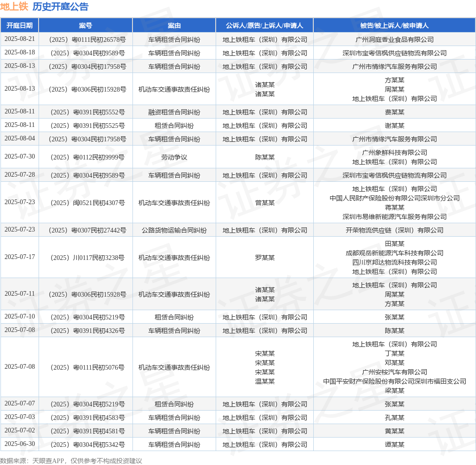476x465 pixels.
Task: Click defendant 谢某某
Action: pyautogui.click(x=394, y=126)
